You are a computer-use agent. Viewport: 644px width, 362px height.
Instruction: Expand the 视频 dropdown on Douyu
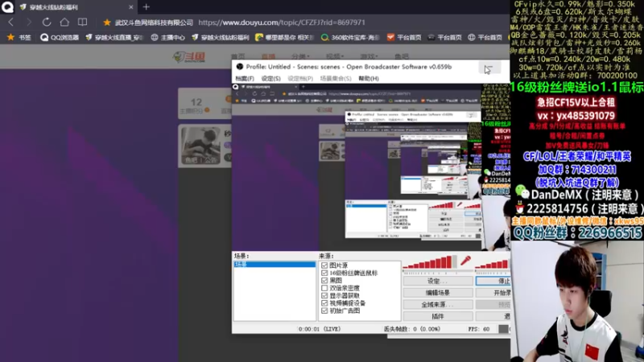click(x=335, y=56)
